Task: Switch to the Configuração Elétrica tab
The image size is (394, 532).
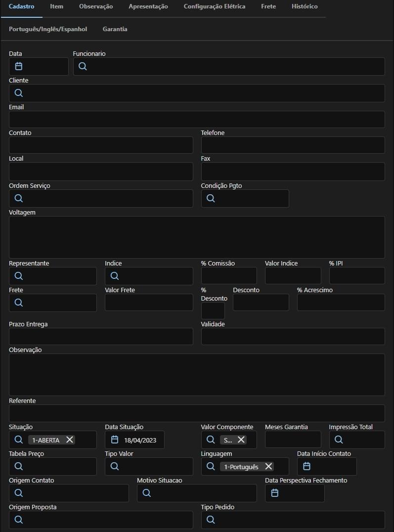Action: pyautogui.click(x=214, y=7)
